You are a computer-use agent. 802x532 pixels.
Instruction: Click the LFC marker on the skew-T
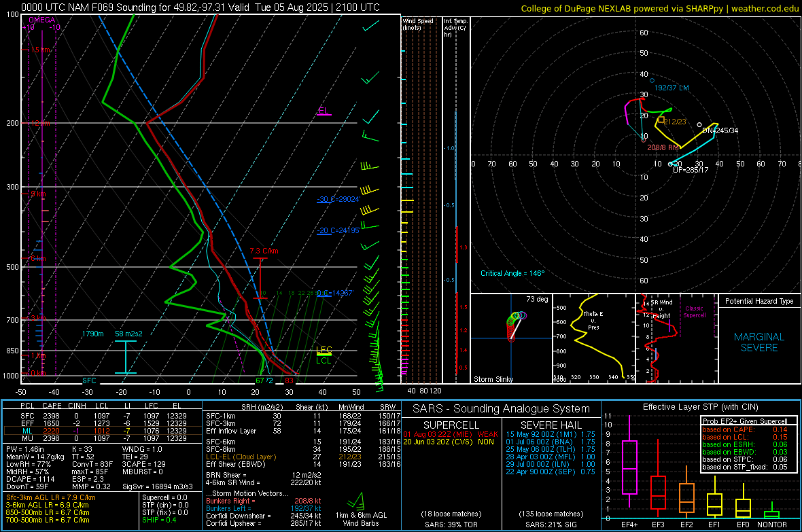click(324, 350)
